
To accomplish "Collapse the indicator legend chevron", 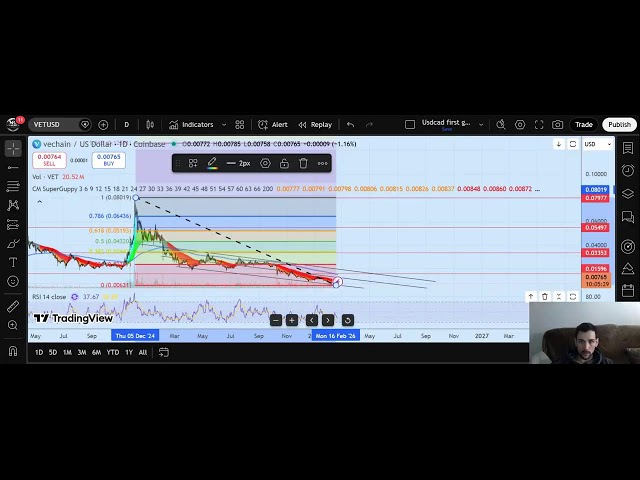I will tap(40, 202).
